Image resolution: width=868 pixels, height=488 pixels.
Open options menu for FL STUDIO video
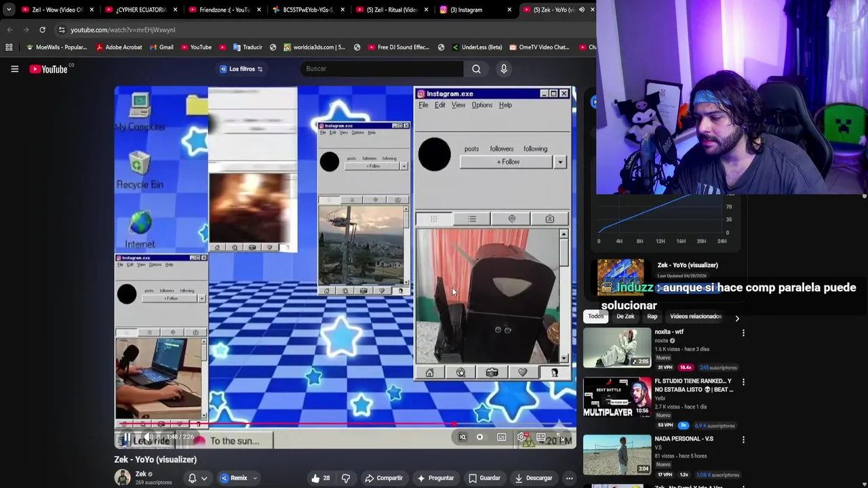[x=743, y=382]
